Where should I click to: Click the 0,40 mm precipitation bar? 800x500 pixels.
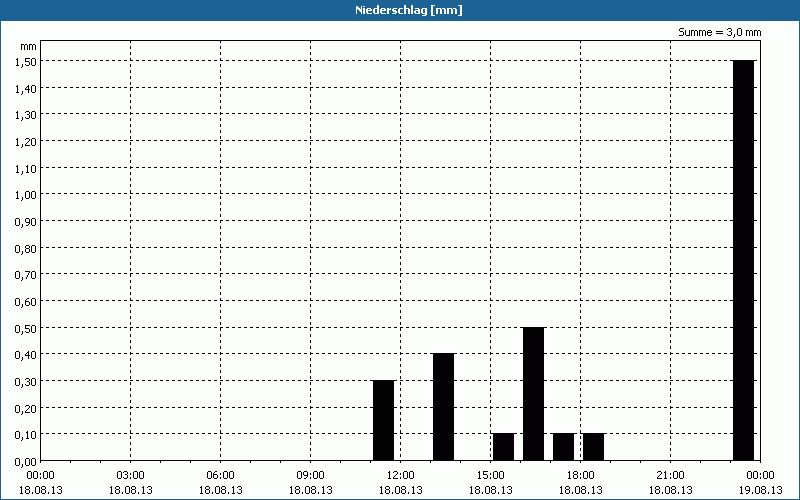(x=443, y=407)
